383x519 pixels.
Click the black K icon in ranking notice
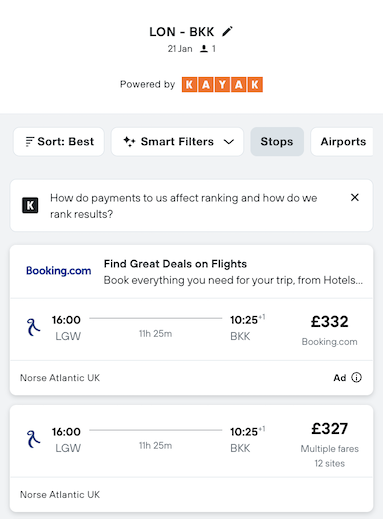click(30, 205)
